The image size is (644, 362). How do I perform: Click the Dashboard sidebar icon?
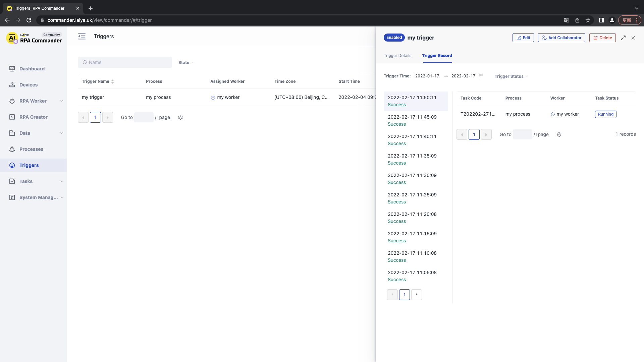[x=11, y=68]
